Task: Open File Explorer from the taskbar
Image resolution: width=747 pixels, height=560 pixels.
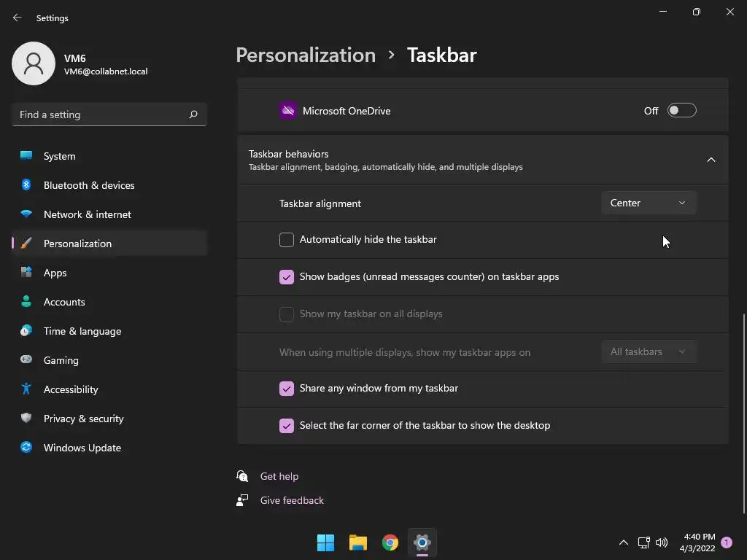Action: click(x=357, y=542)
